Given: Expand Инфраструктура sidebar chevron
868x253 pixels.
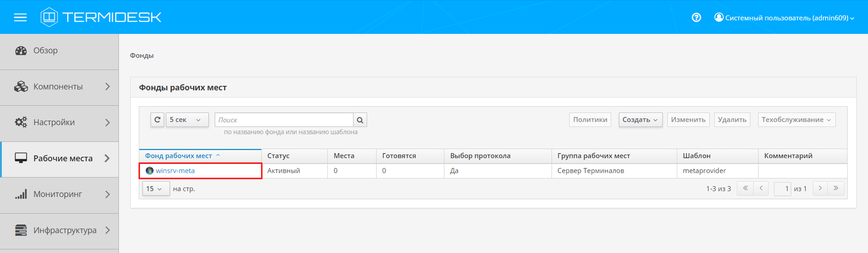Looking at the screenshot, I should [108, 230].
